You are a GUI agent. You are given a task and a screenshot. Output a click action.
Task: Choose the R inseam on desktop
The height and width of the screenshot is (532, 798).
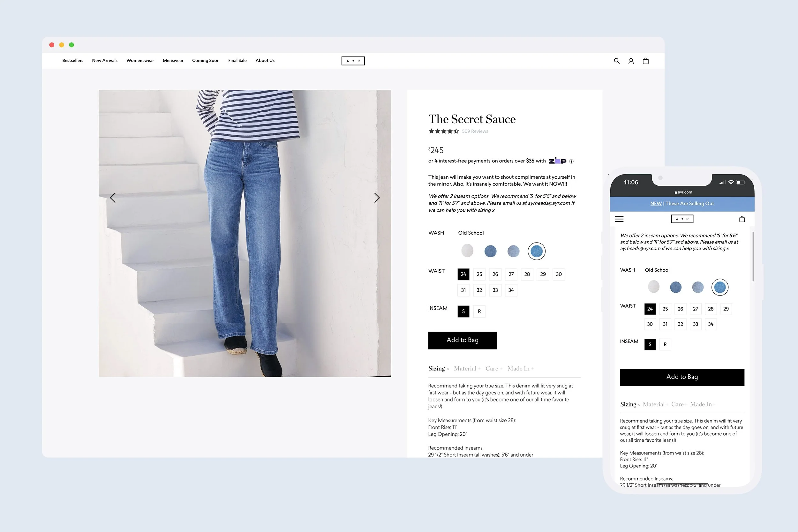479,311
